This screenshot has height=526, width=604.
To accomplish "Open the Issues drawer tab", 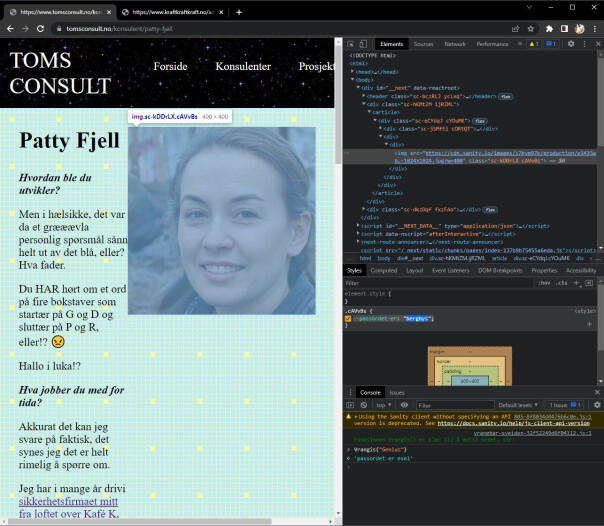I will (x=397, y=392).
